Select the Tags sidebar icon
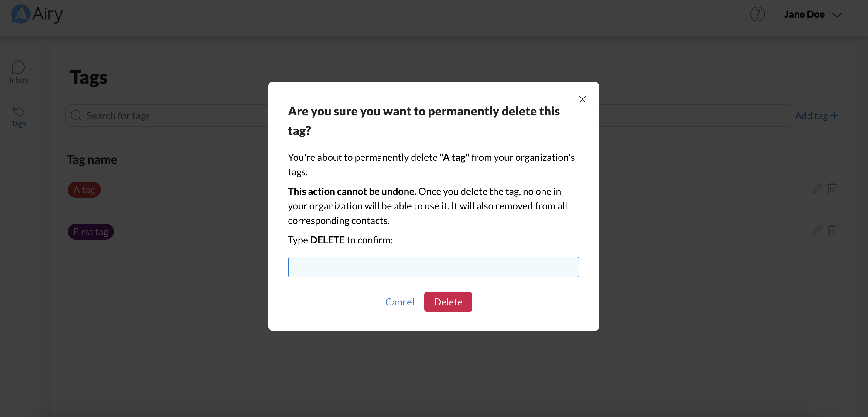868x417 pixels. 19,111
